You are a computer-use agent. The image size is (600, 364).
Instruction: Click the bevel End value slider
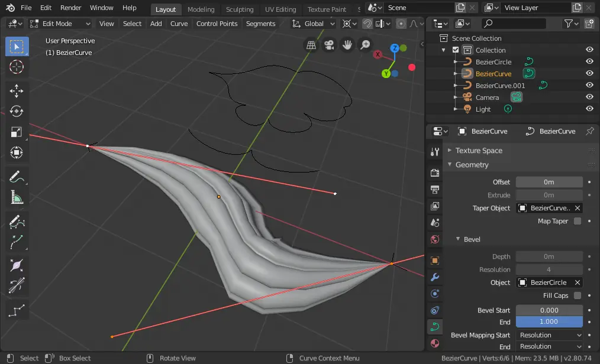[x=549, y=321]
